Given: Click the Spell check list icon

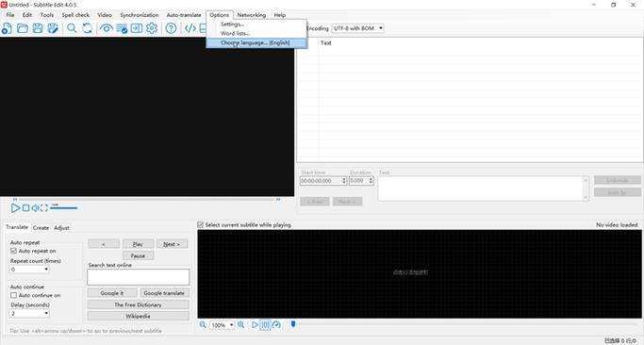Looking at the screenshot, I should 122,28.
